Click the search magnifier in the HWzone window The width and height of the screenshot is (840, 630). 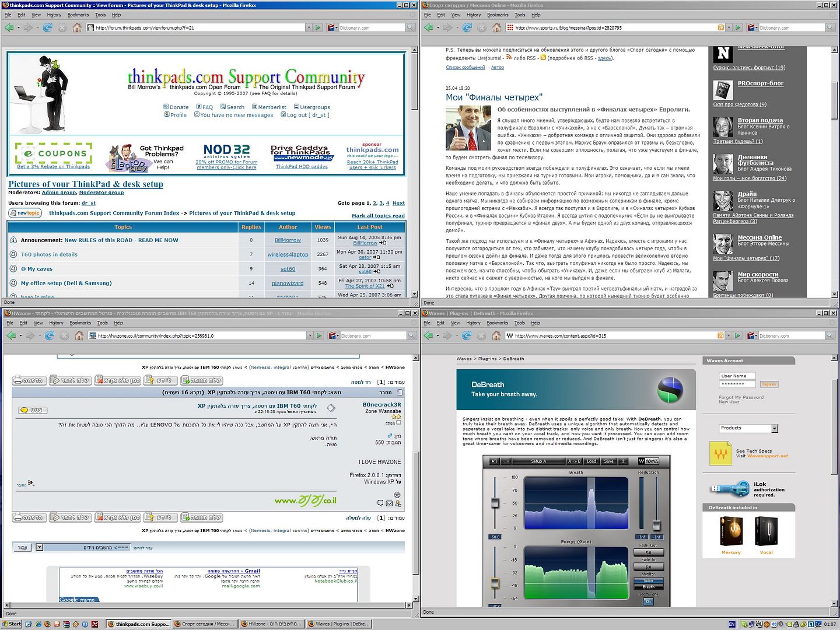pos(412,335)
